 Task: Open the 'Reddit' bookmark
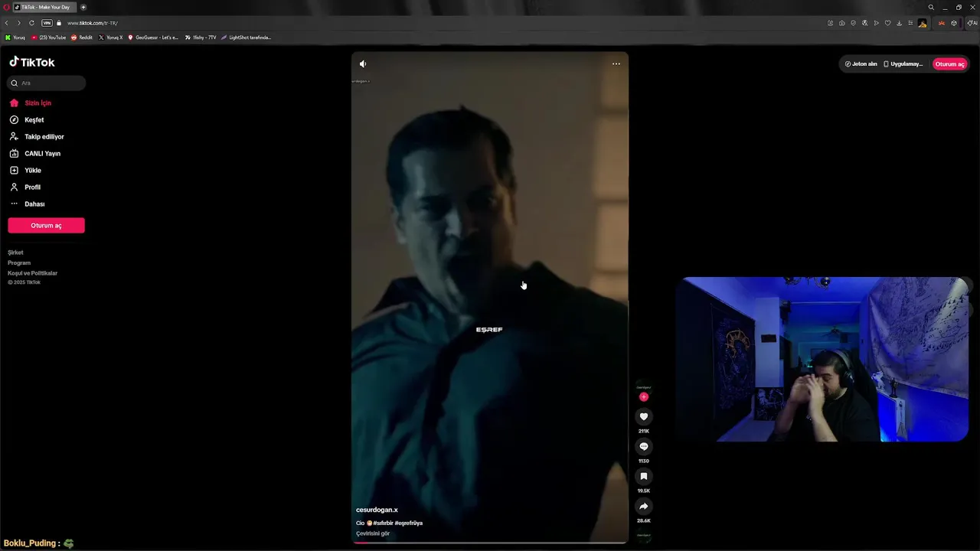[82, 37]
